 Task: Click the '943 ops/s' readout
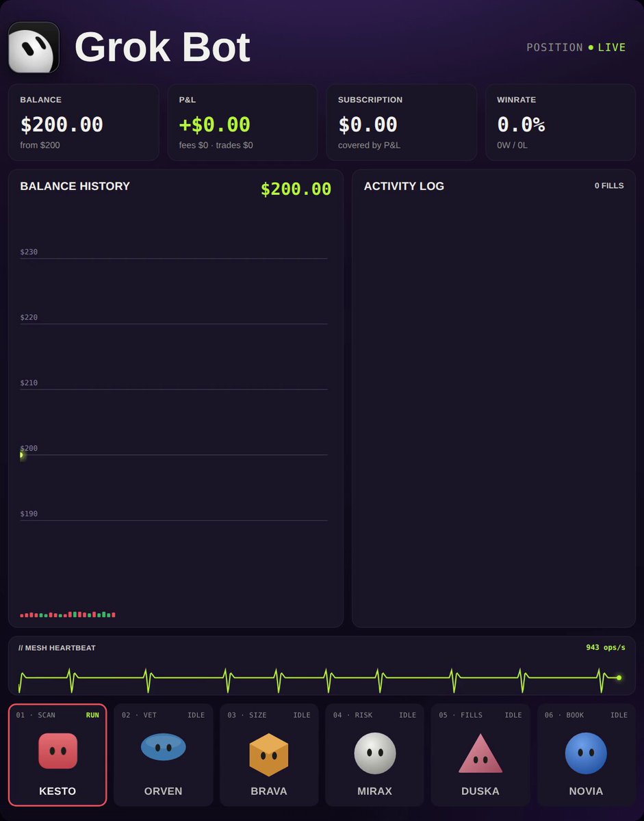(606, 647)
